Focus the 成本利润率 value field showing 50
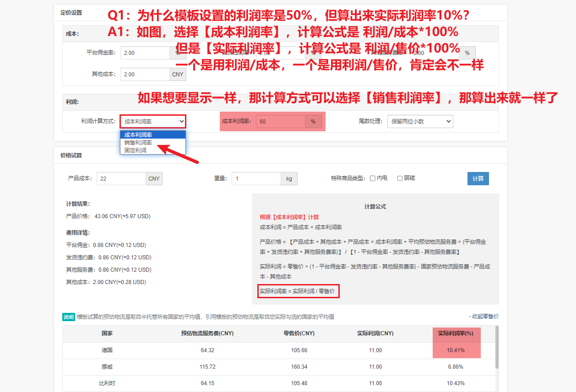Viewport: 576px width, 392px height. click(x=280, y=122)
